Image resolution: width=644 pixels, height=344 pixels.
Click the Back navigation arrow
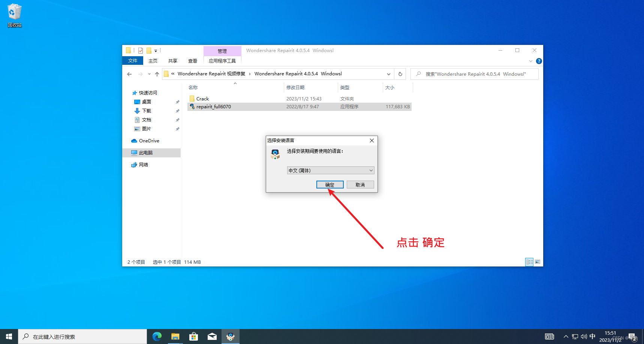129,74
